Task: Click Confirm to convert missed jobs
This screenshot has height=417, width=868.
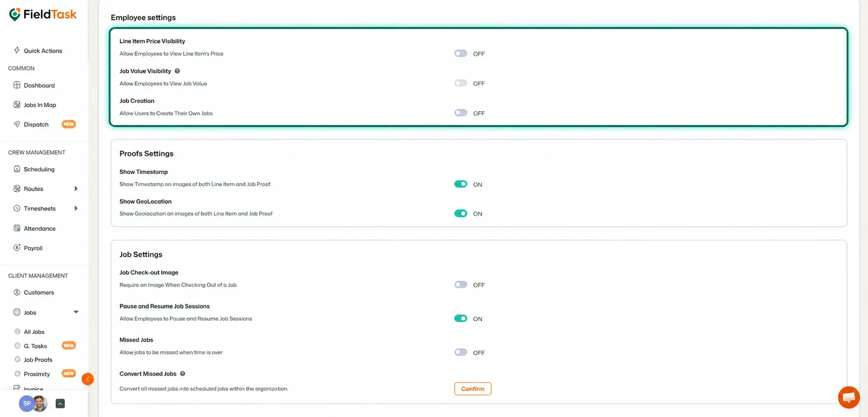Action: [x=473, y=389]
